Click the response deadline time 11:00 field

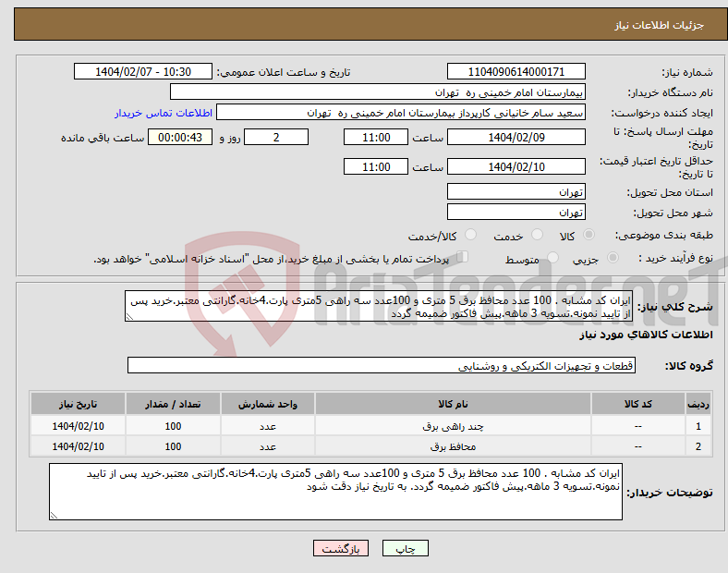(376, 137)
